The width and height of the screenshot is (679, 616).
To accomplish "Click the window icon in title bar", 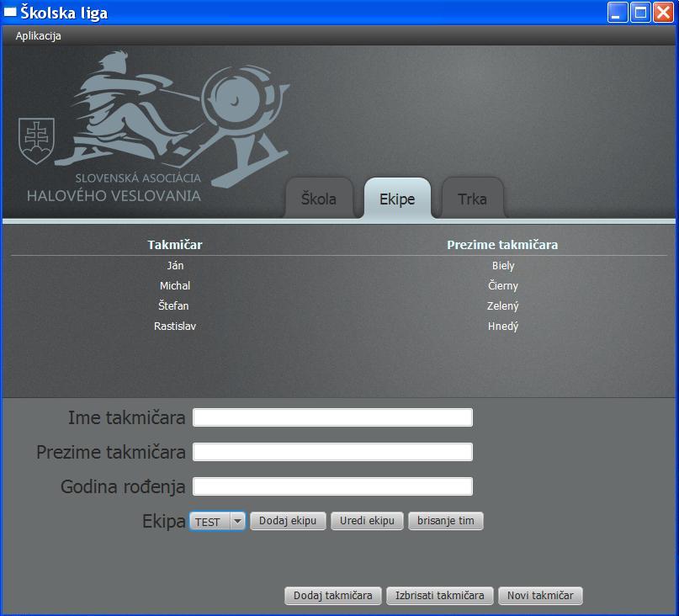I will [x=10, y=12].
